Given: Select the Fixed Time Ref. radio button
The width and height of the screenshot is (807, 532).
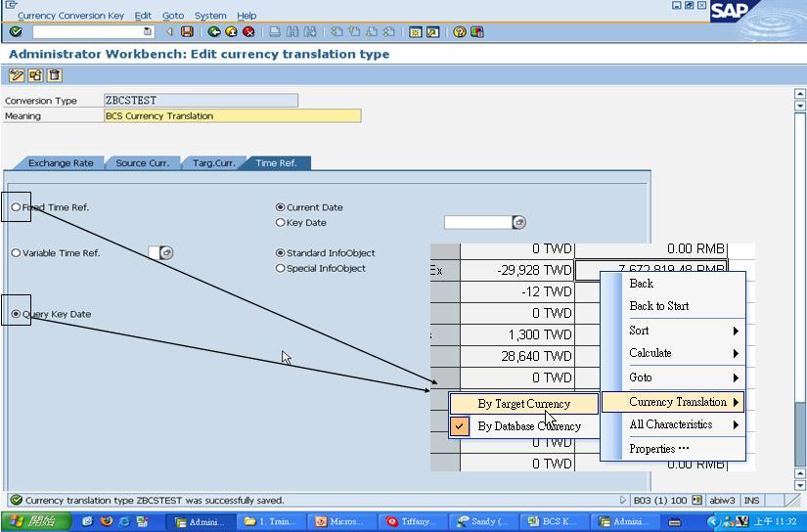Looking at the screenshot, I should click(16, 207).
